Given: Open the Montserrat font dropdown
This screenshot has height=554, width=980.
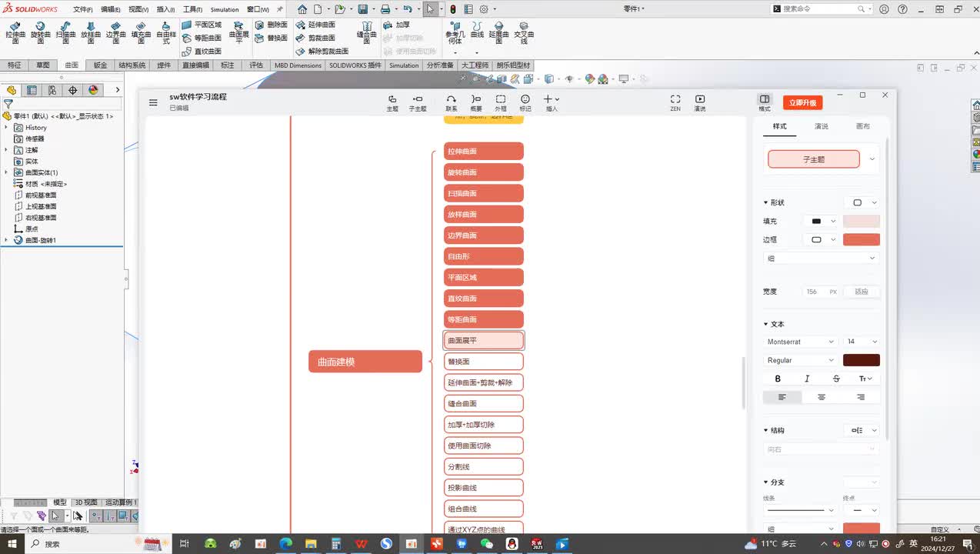Looking at the screenshot, I should [800, 342].
